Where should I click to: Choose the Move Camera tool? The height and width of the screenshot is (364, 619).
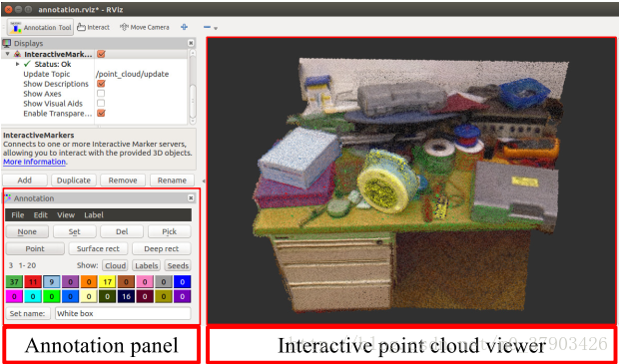(145, 27)
